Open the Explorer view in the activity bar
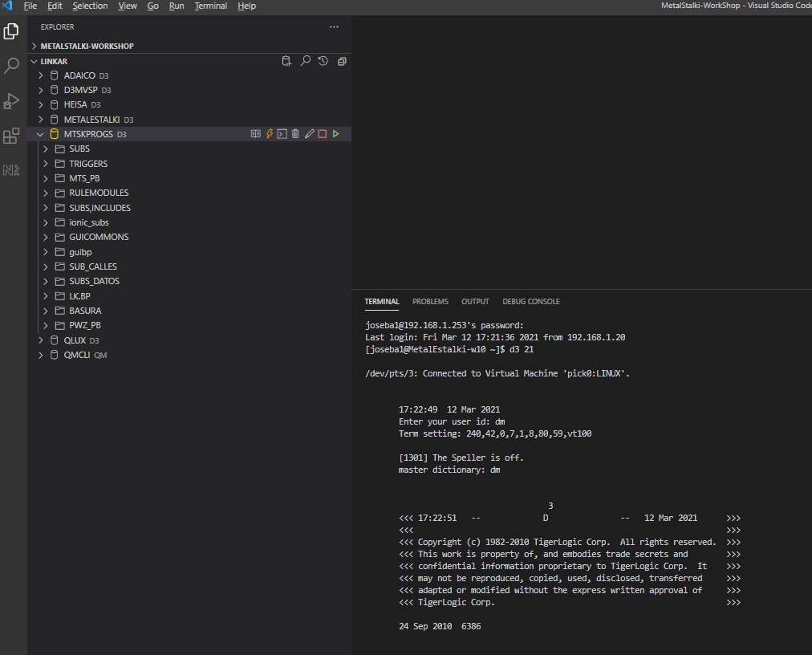The height and width of the screenshot is (655, 812). tap(11, 31)
